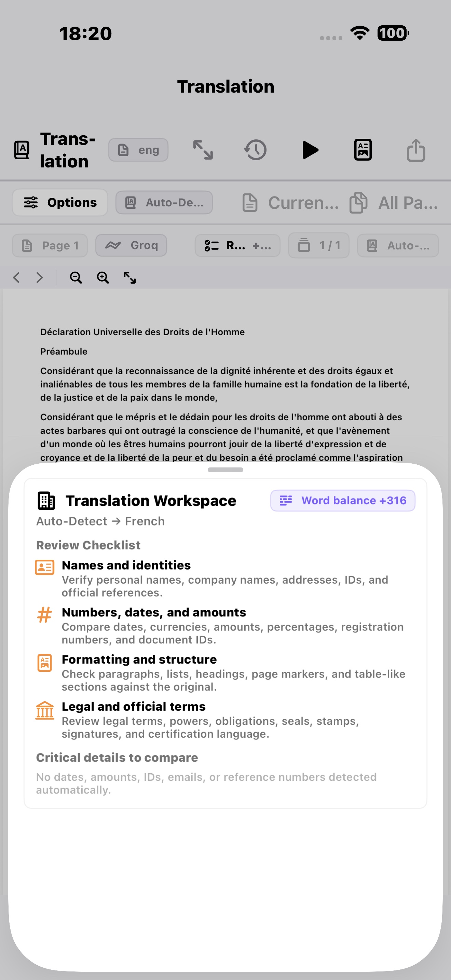Image resolution: width=451 pixels, height=980 pixels.
Task: Start translation with the play button
Action: coord(310,150)
